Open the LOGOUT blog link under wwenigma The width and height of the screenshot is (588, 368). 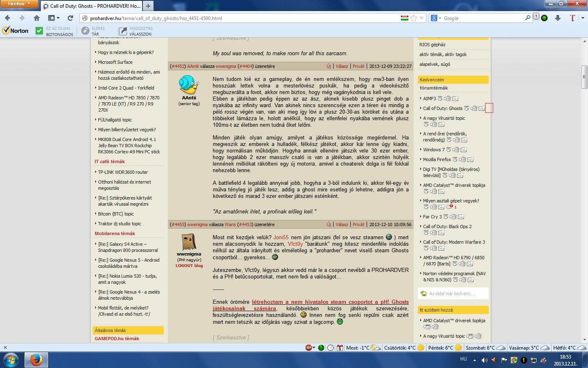189,266
